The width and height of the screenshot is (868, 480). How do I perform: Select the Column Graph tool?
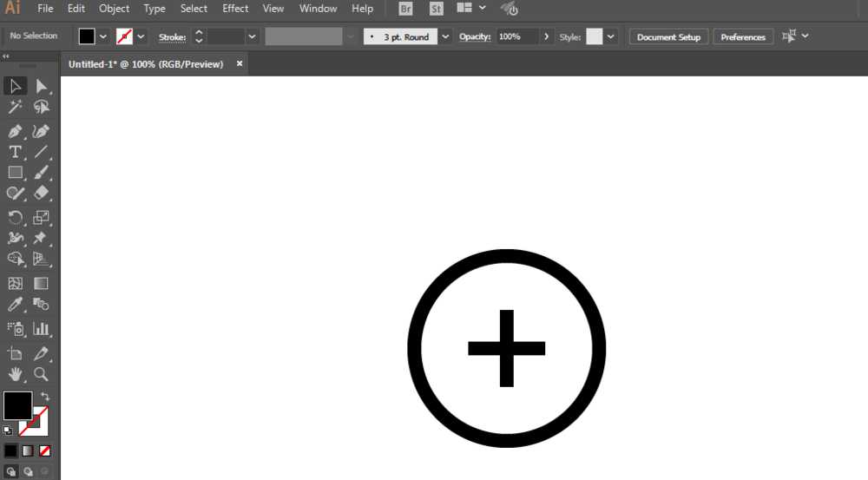tap(42, 329)
